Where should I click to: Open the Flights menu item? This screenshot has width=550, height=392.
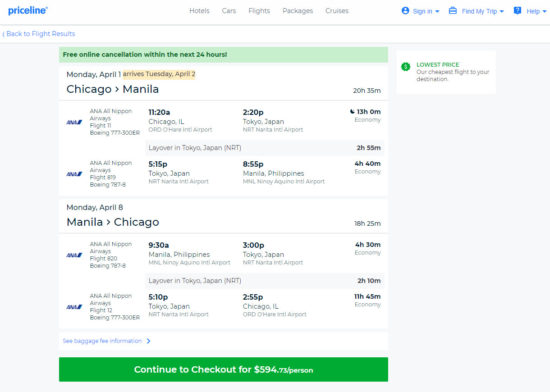259,11
